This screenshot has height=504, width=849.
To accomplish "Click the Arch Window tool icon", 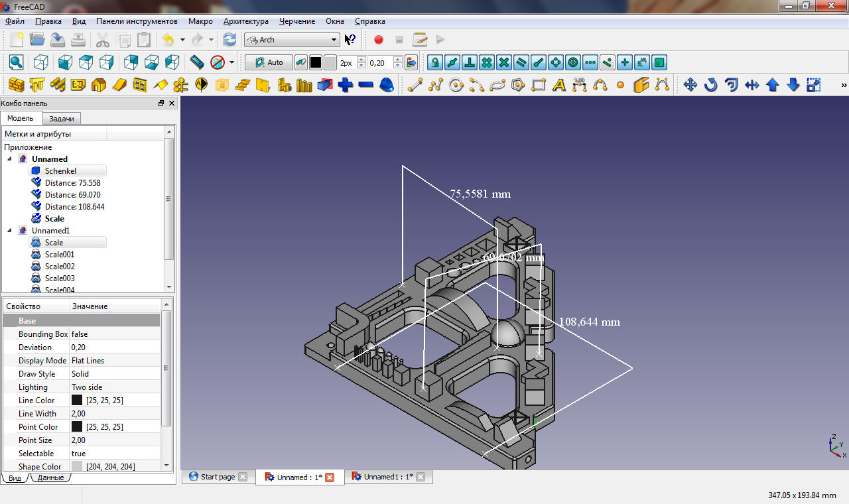I will tap(139, 85).
